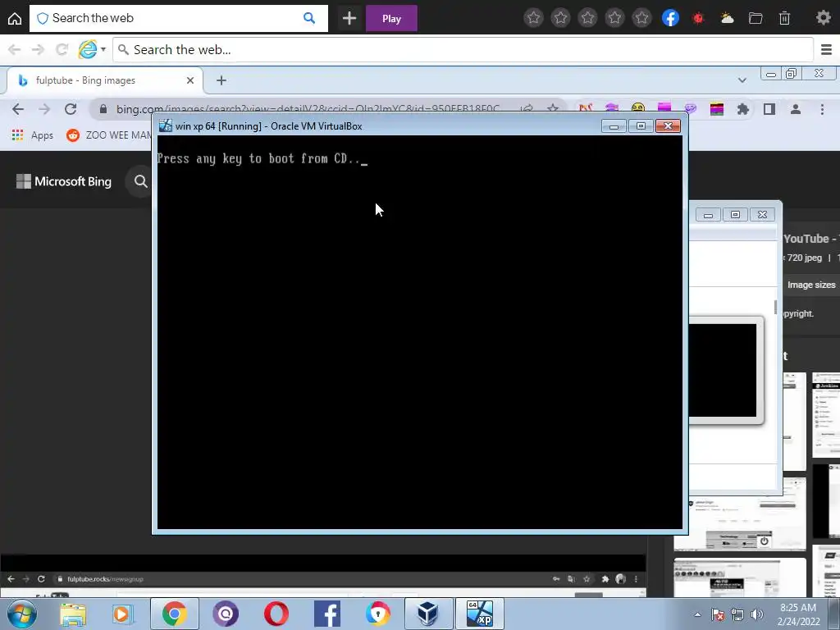Click the Microsoft Bing logo
The height and width of the screenshot is (630, 840).
(64, 181)
